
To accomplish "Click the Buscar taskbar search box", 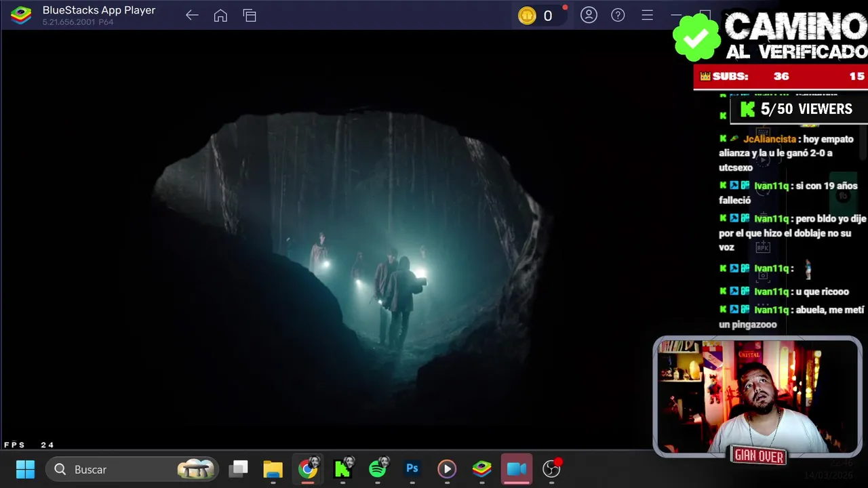I will [132, 469].
